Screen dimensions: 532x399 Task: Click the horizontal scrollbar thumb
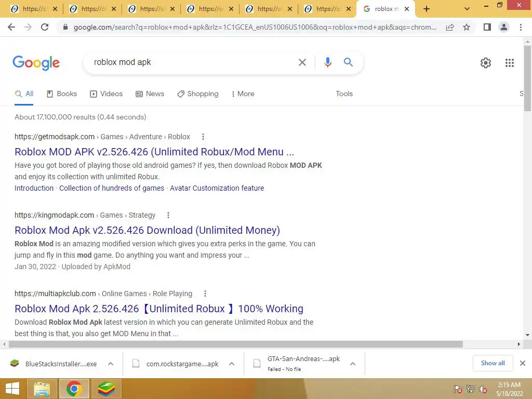pos(236,344)
